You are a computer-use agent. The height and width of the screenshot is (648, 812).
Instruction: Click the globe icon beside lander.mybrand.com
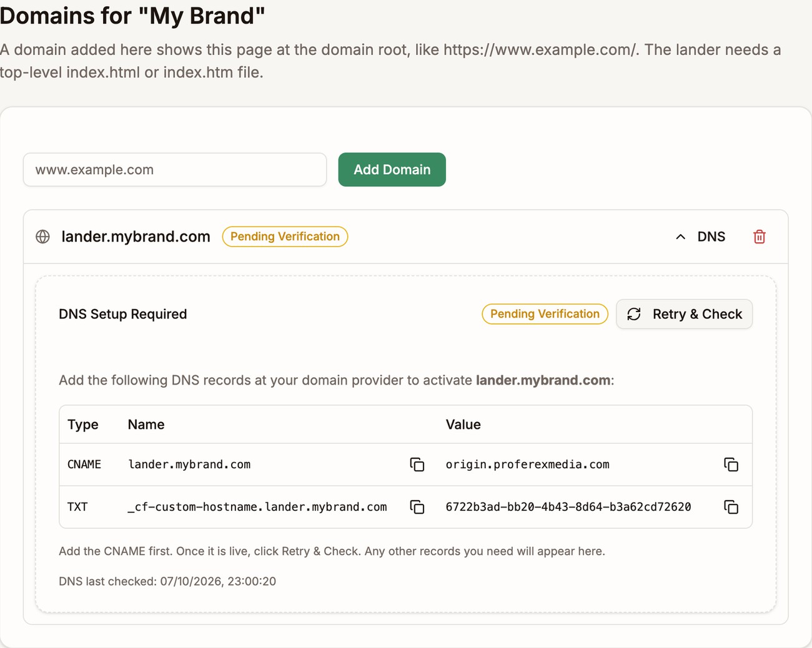point(42,237)
